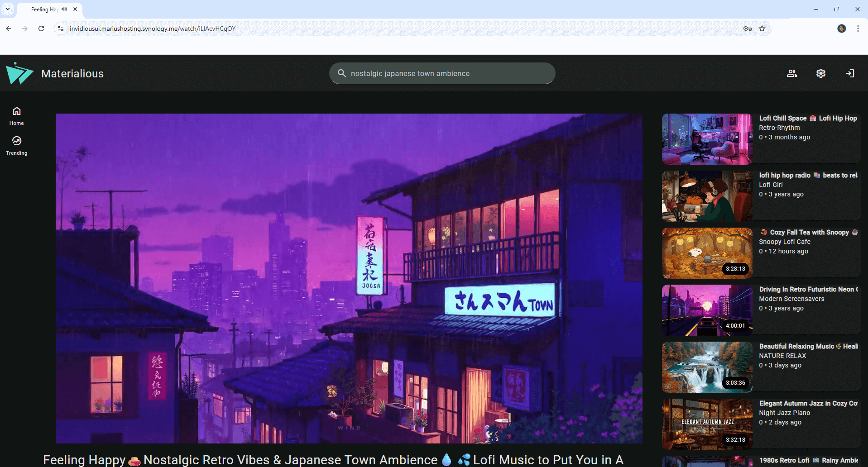Click the Lofi Girl channel name
Viewport: 868px width, 467px height.
(x=771, y=185)
